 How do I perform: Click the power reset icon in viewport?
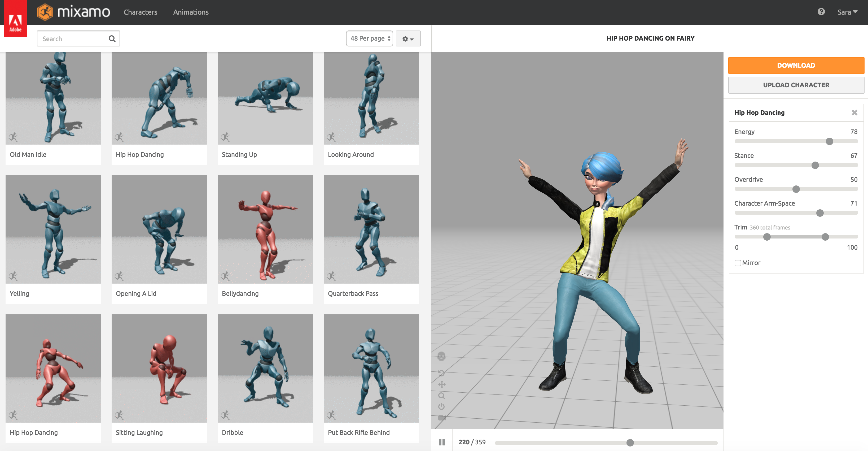coord(441,406)
